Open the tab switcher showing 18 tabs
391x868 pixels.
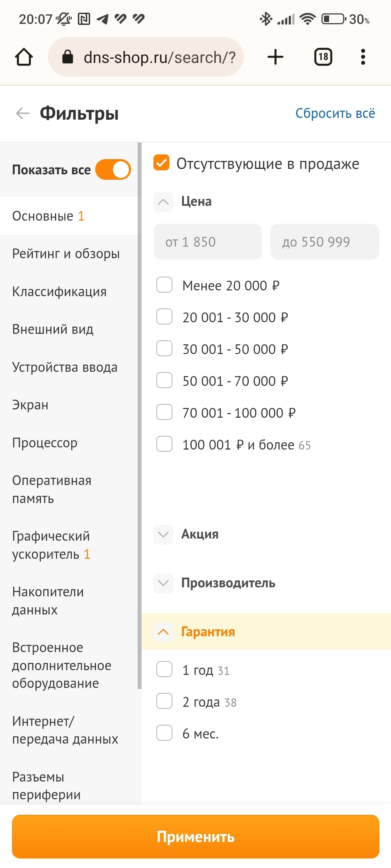pos(323,57)
